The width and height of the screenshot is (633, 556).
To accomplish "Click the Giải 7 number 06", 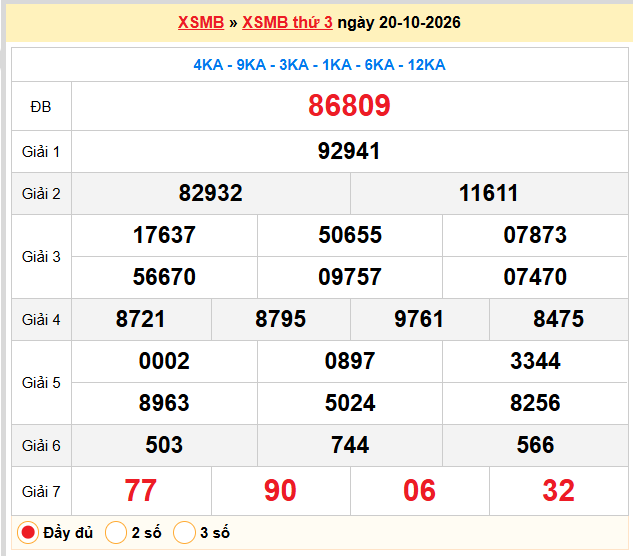I will 419,491.
